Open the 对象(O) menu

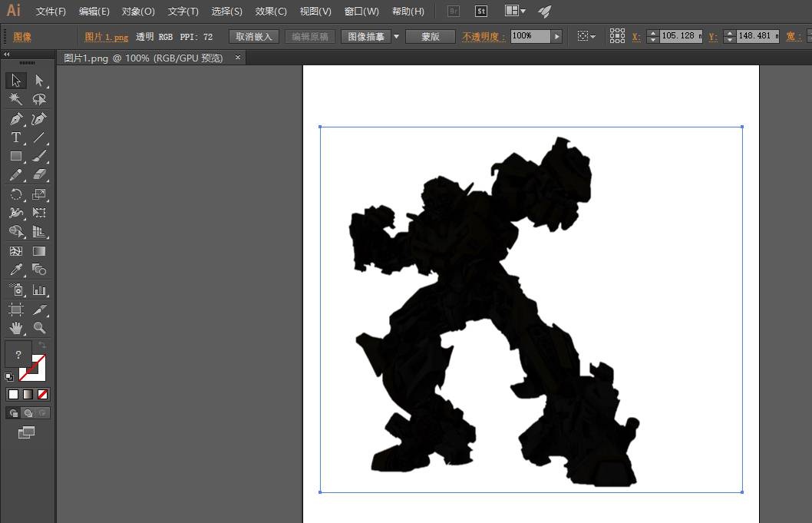point(138,12)
